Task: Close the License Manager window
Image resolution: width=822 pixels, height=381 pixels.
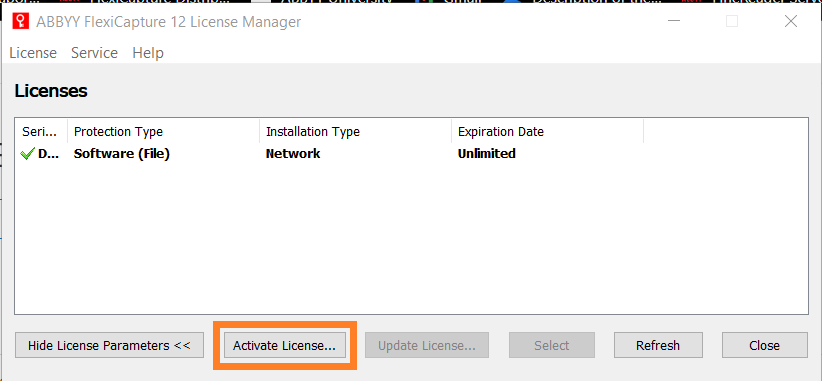Action: 791,21
